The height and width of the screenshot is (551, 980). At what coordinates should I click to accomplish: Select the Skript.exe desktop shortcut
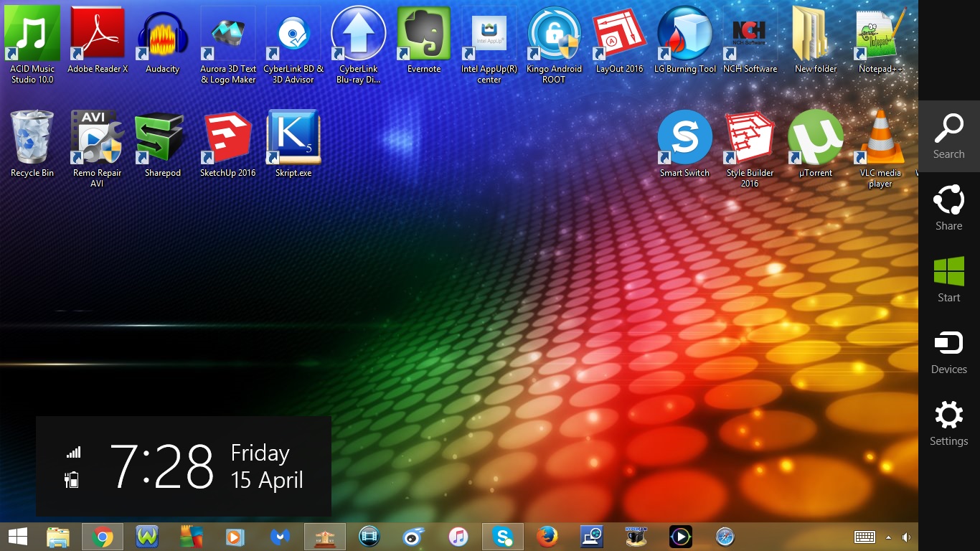click(x=293, y=144)
